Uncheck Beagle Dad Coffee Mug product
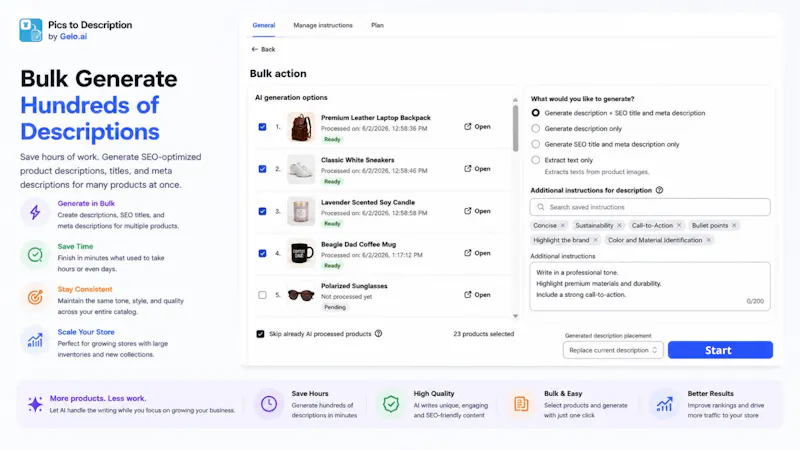800x450 pixels. pyautogui.click(x=262, y=253)
